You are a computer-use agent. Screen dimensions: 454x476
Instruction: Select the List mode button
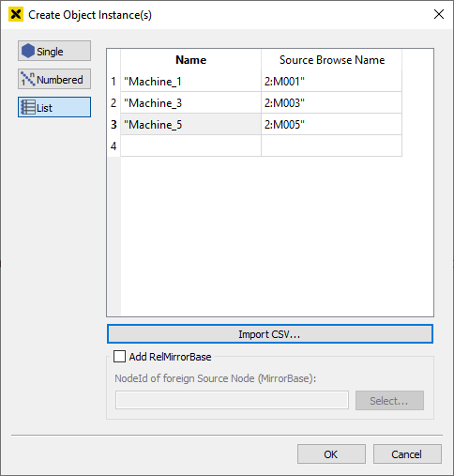pos(54,107)
